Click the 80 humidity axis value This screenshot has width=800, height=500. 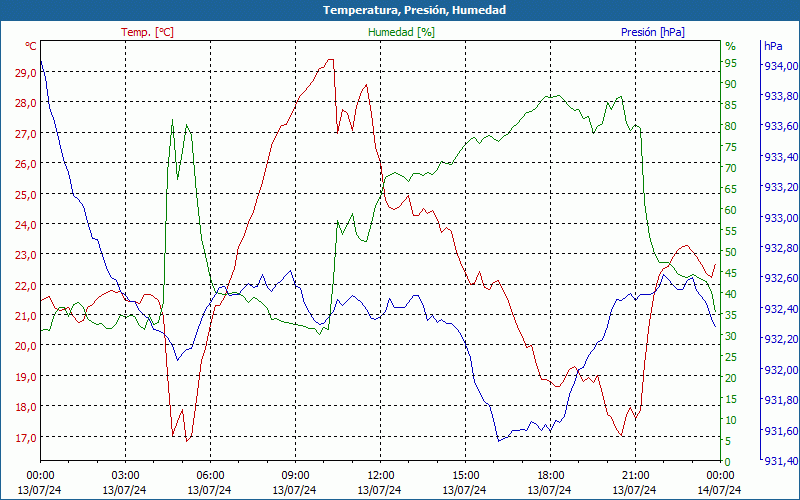coord(731,126)
